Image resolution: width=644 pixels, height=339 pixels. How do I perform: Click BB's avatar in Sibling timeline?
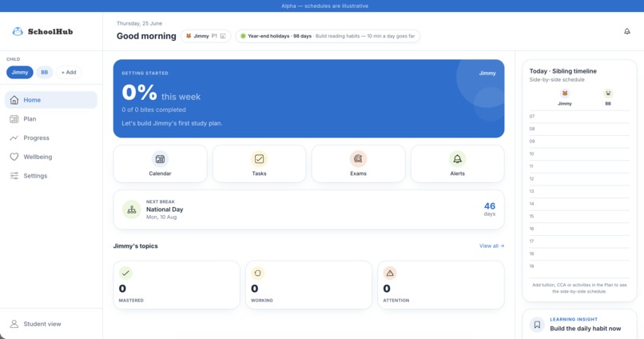tap(608, 94)
